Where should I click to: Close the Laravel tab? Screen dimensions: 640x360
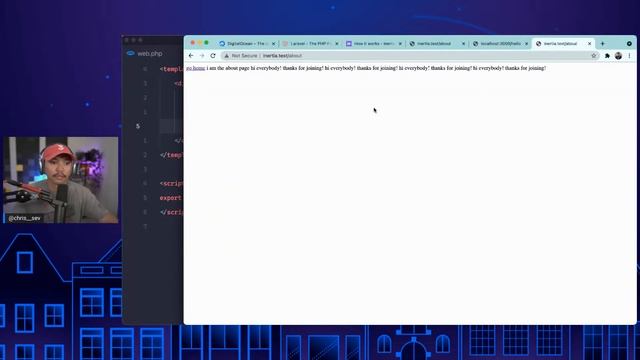click(337, 43)
